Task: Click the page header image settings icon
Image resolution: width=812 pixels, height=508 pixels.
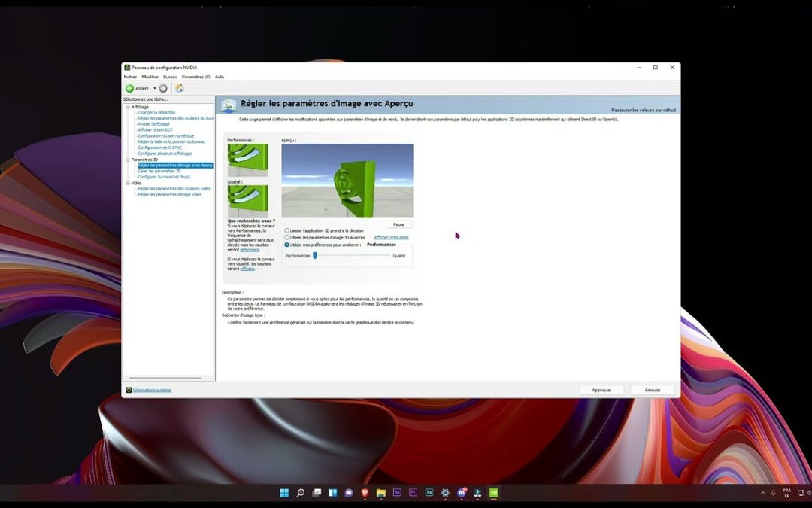Action: 229,105
